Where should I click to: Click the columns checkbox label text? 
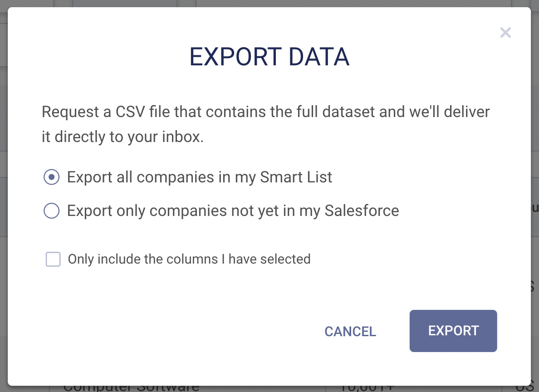pos(189,259)
